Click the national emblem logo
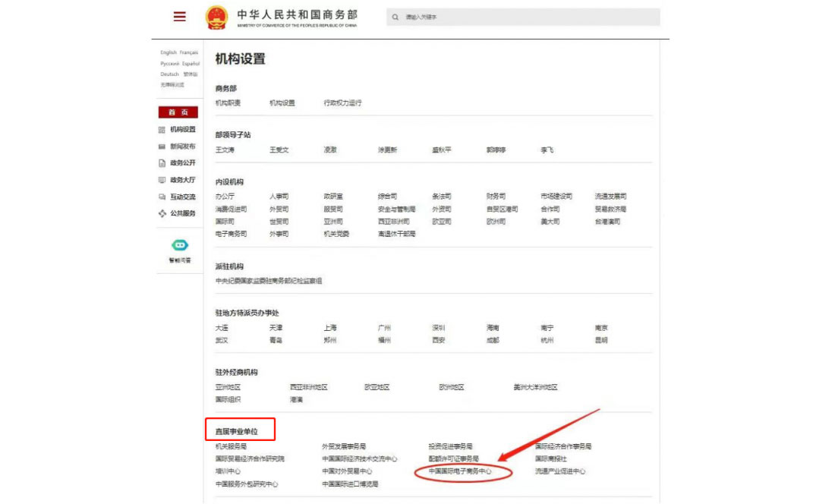Image resolution: width=835 pixels, height=504 pixels. [217, 17]
